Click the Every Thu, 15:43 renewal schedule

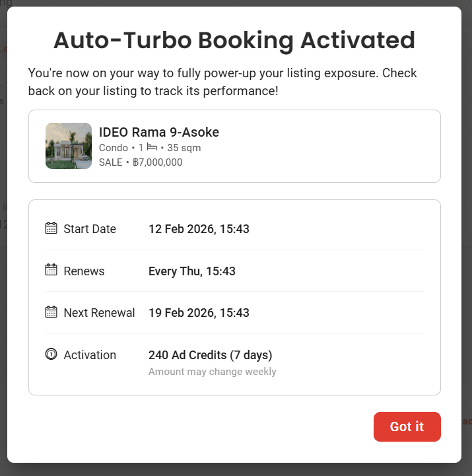pyautogui.click(x=191, y=271)
